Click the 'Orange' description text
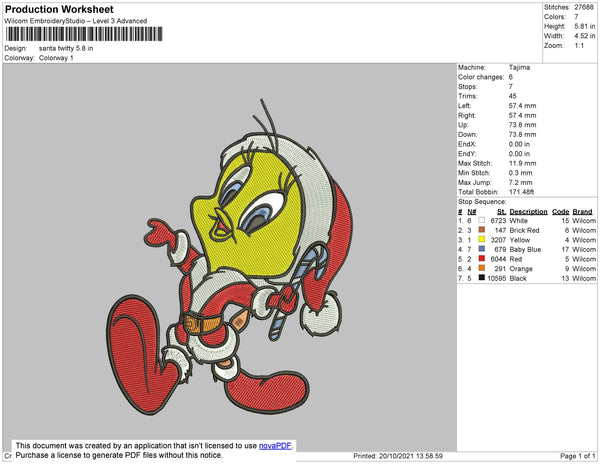Viewport: 600px width, 464px height. (x=521, y=269)
